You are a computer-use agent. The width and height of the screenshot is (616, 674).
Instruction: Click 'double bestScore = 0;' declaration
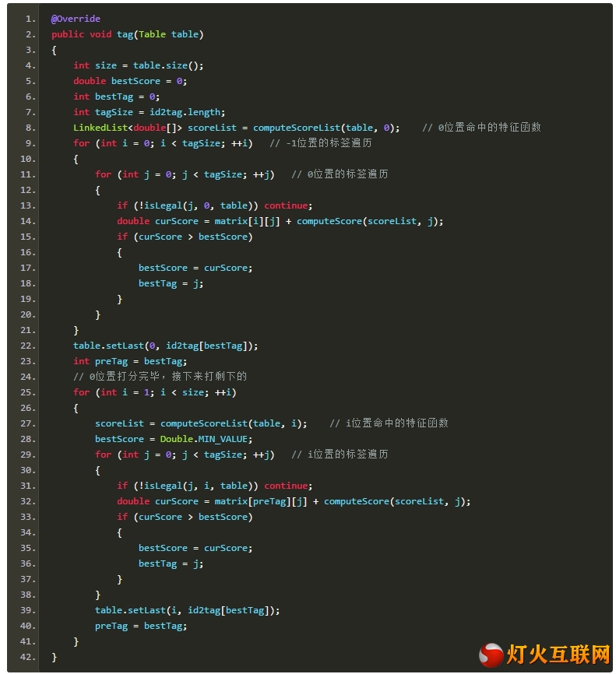(x=130, y=81)
